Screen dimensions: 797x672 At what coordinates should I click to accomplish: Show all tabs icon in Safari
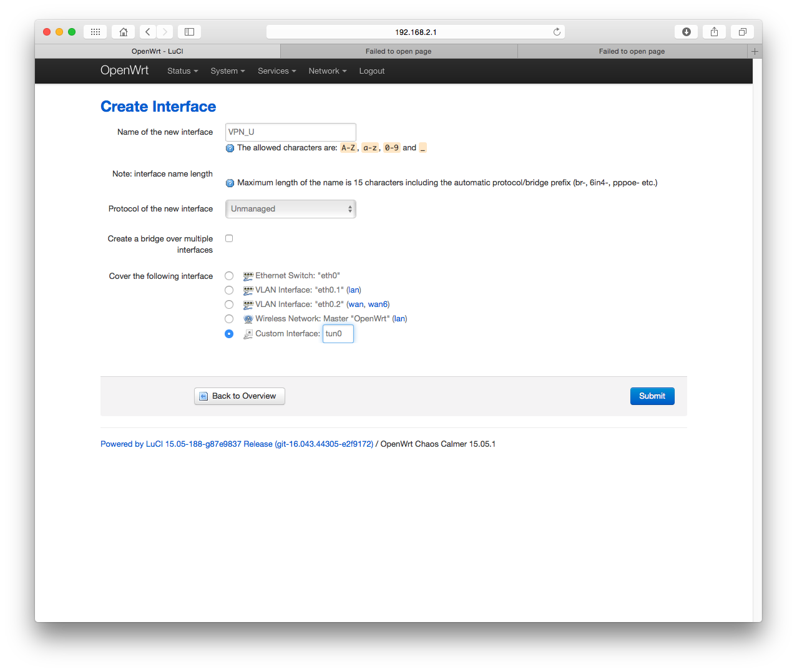pyautogui.click(x=743, y=32)
